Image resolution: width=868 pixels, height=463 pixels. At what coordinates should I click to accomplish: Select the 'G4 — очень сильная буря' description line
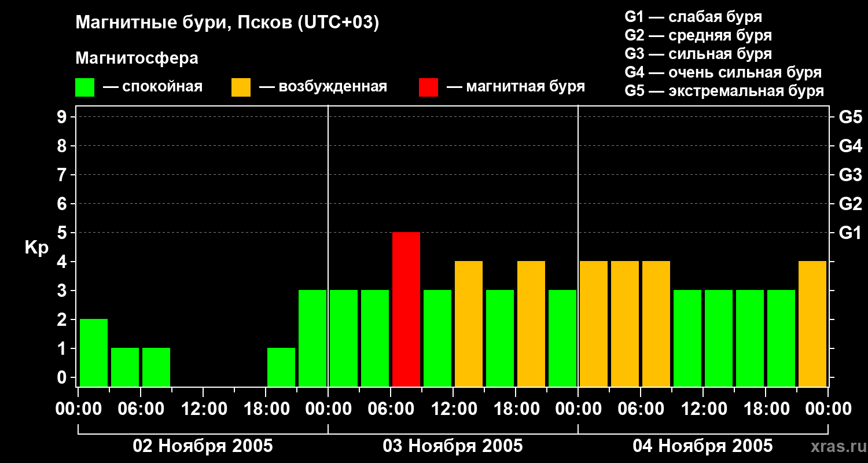[723, 72]
